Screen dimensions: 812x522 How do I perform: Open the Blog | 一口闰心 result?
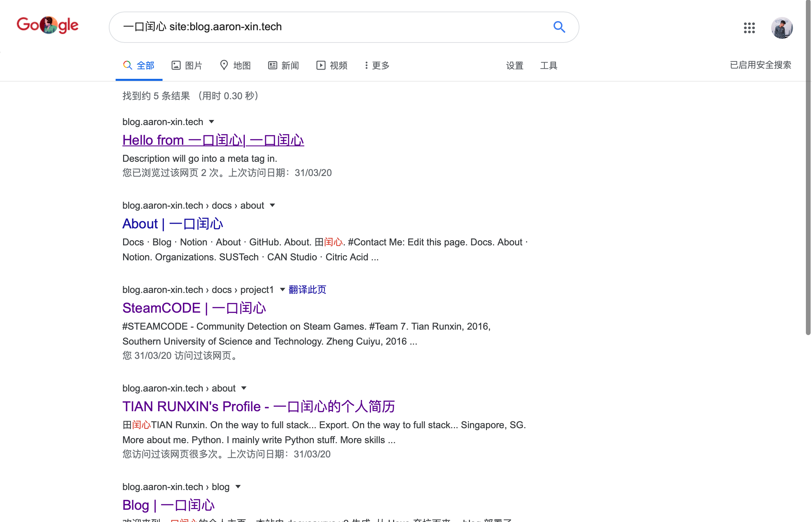click(169, 505)
